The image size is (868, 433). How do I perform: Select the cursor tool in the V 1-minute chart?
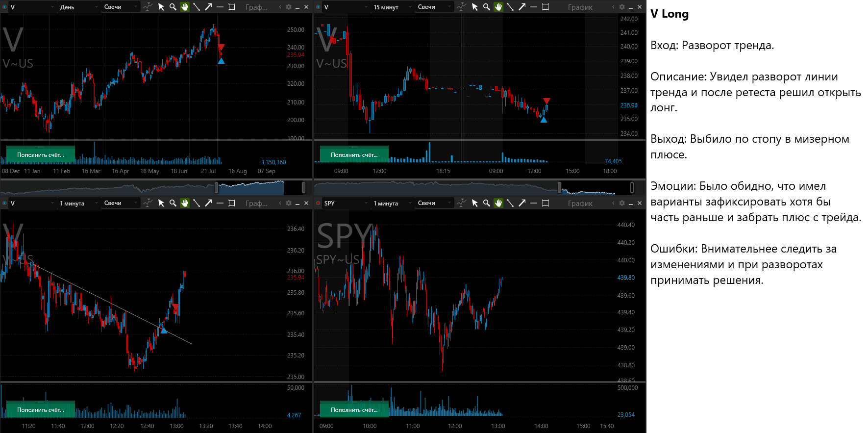[x=161, y=203]
